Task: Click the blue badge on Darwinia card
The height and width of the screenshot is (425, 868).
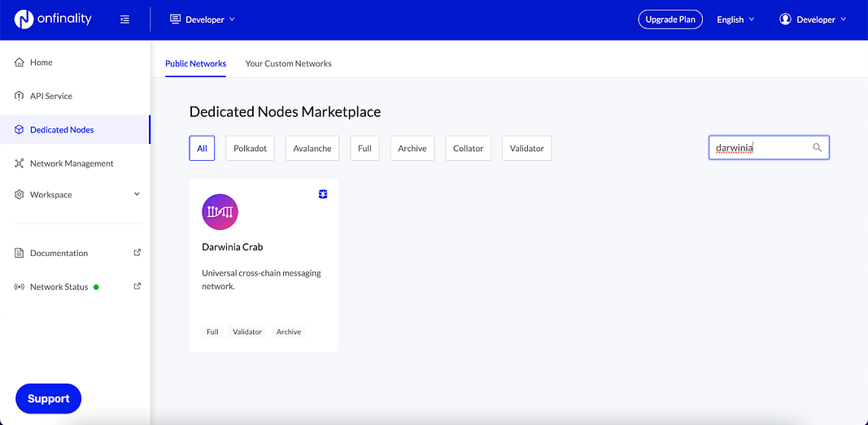Action: (323, 194)
